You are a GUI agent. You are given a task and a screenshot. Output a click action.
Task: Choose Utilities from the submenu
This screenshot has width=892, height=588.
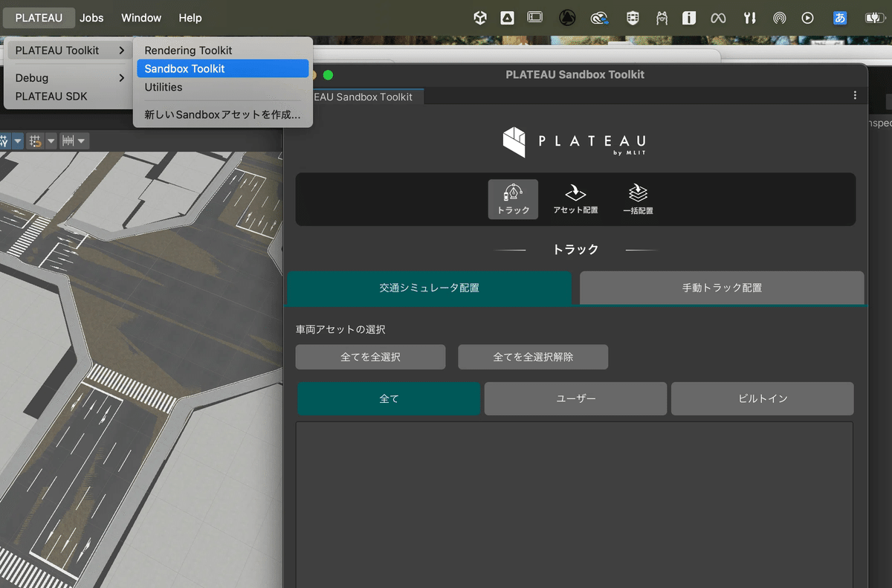(x=223, y=87)
